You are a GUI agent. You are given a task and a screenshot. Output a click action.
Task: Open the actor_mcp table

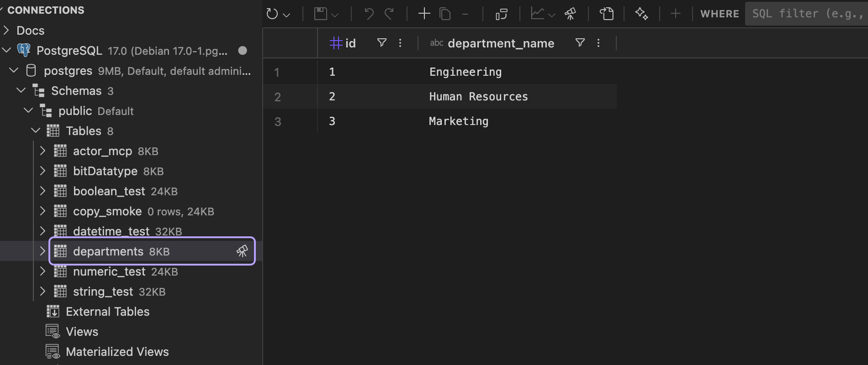[x=102, y=151]
